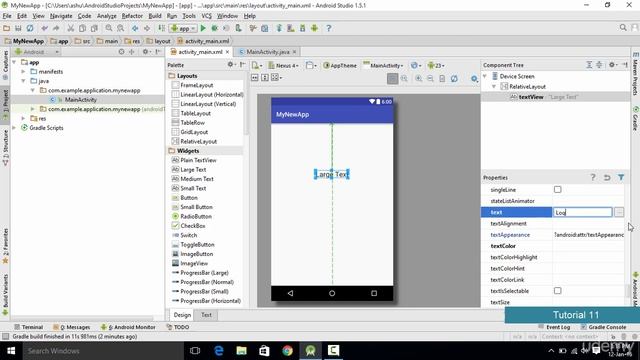Click Project panel settings gear icon

(x=145, y=52)
